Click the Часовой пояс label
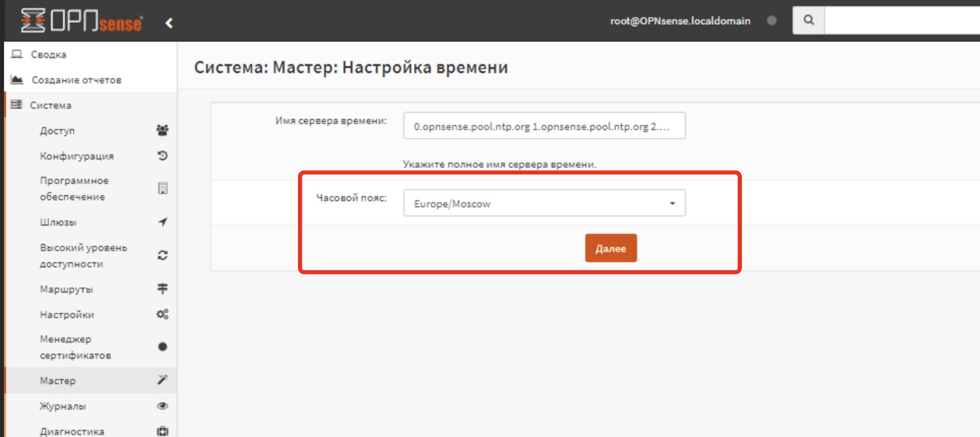Image resolution: width=980 pixels, height=437 pixels. [352, 198]
